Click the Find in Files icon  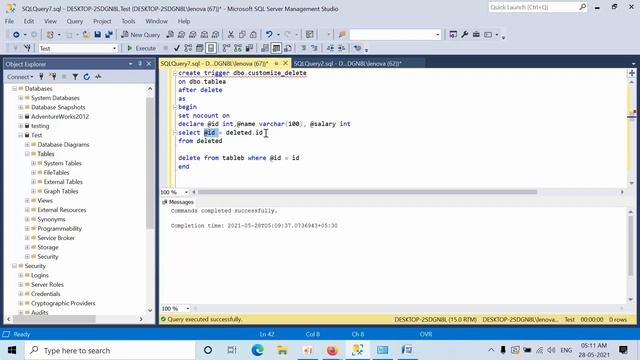tap(342, 35)
